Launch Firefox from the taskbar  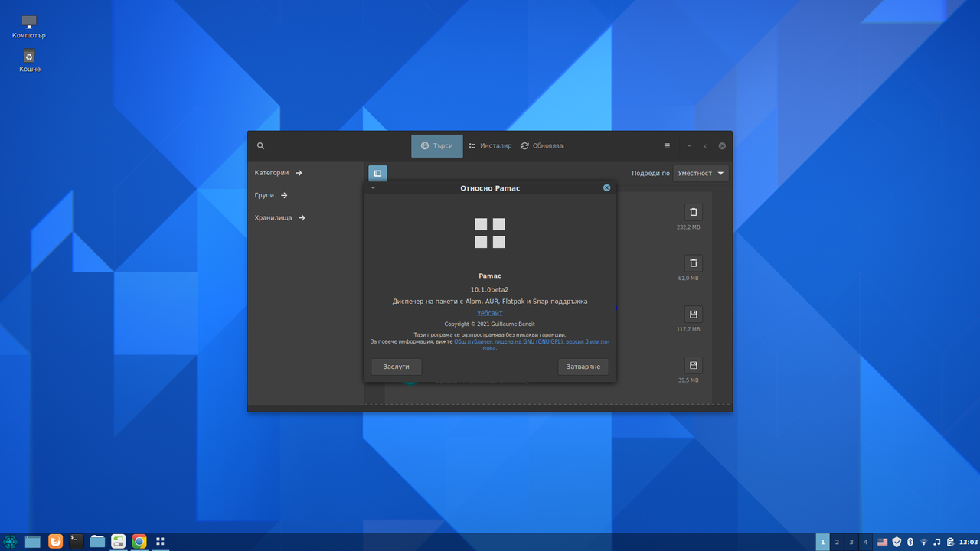click(55, 542)
